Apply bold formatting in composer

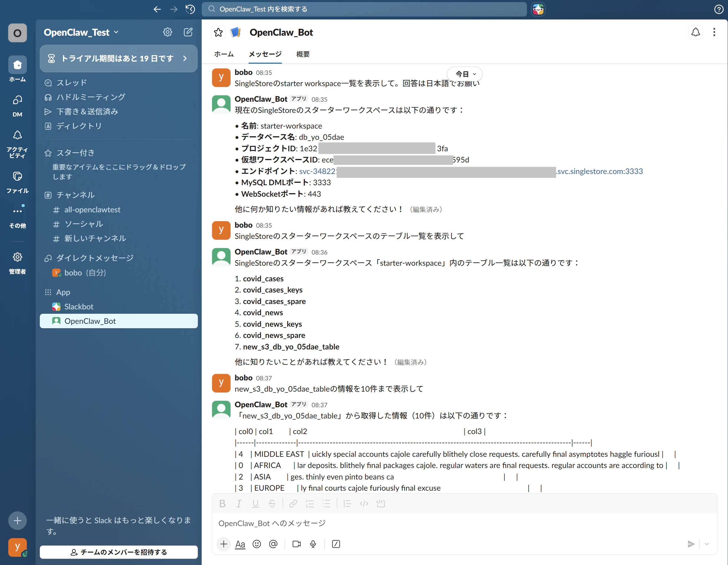click(222, 504)
